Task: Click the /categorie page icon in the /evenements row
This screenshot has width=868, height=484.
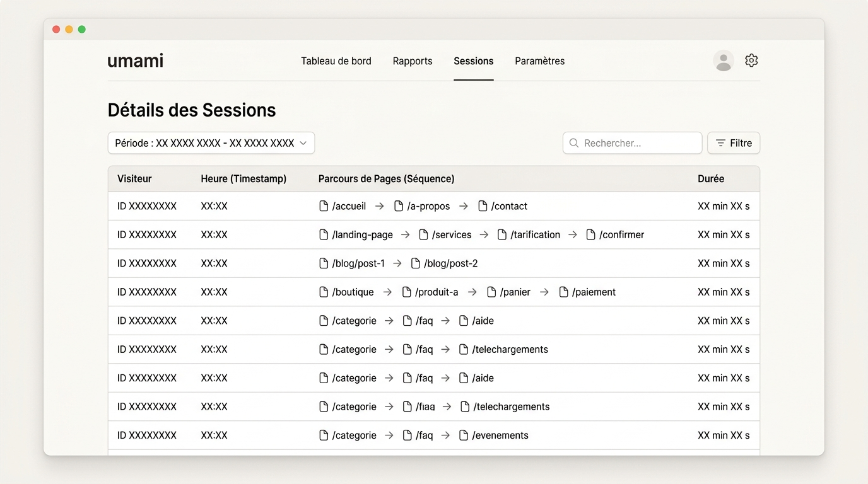Action: pyautogui.click(x=324, y=435)
